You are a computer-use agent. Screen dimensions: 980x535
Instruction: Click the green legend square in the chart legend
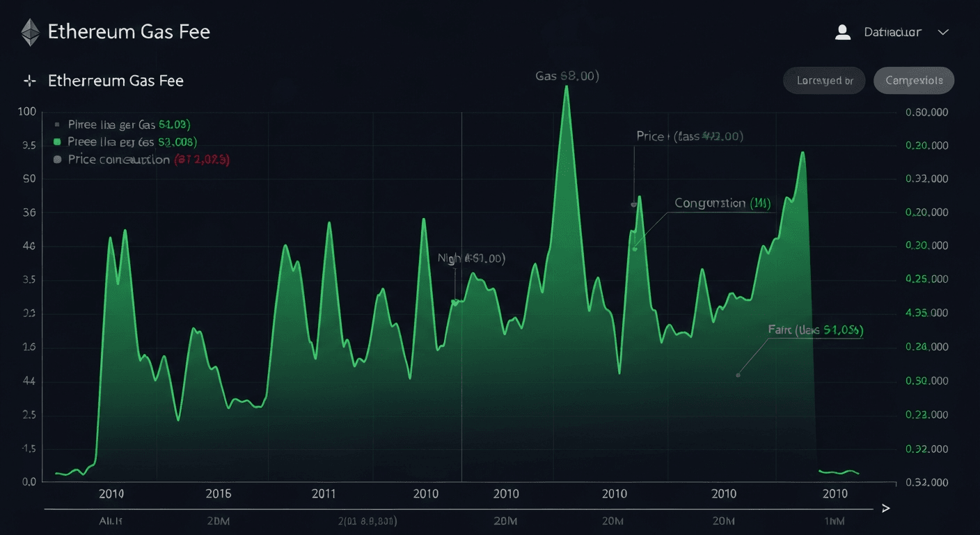pyautogui.click(x=58, y=141)
